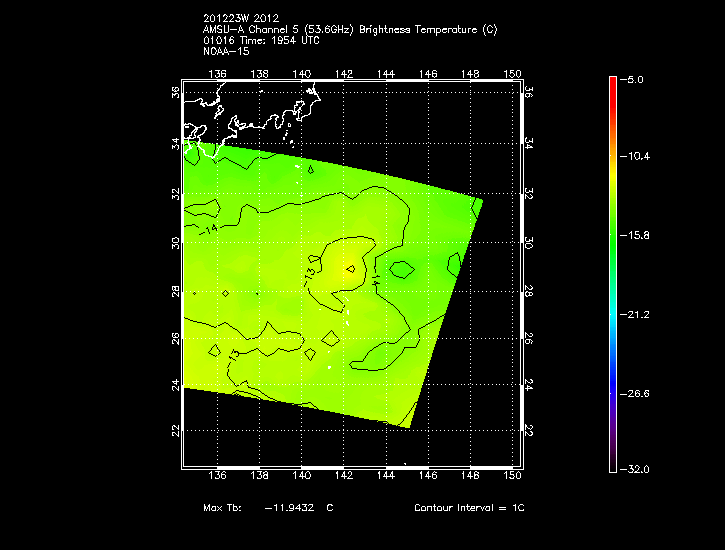Click the red top of the color bar
This screenshot has width=725, height=550.
coord(613,84)
